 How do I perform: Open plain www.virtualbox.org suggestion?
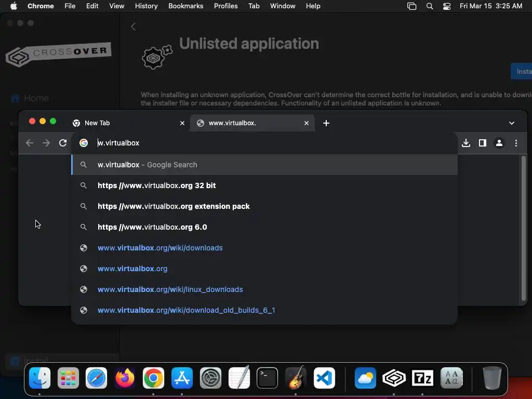(x=264, y=269)
